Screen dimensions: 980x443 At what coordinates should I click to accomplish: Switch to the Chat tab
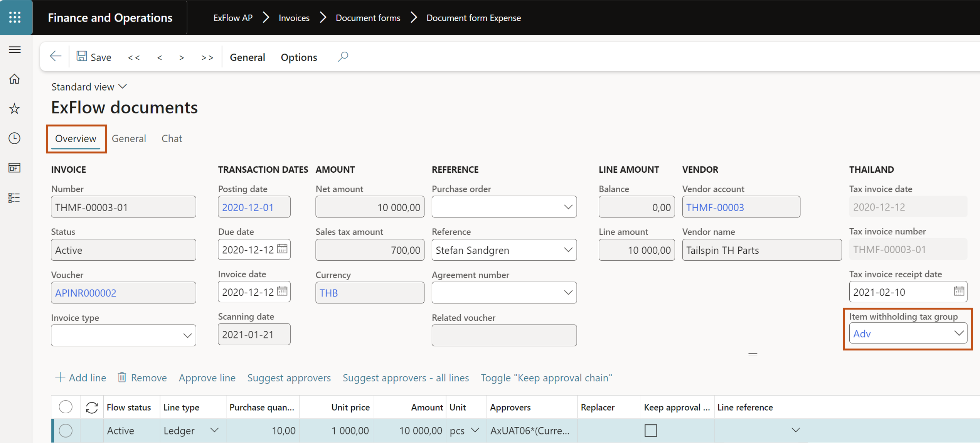click(172, 138)
